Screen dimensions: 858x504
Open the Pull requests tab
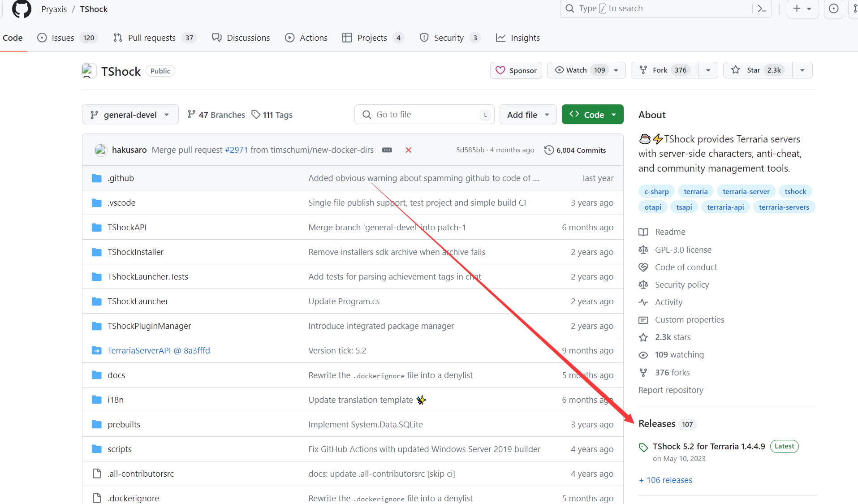151,38
